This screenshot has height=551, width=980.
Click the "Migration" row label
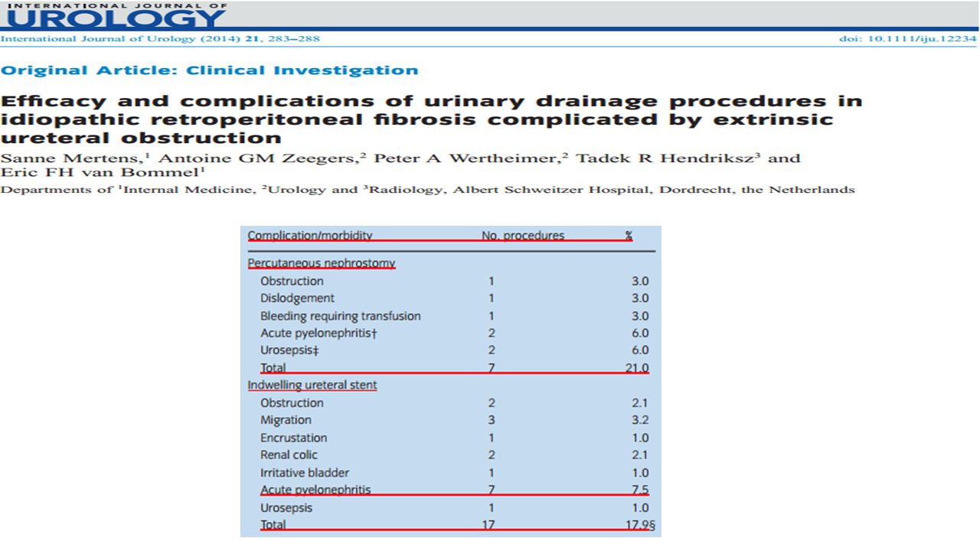[286, 420]
